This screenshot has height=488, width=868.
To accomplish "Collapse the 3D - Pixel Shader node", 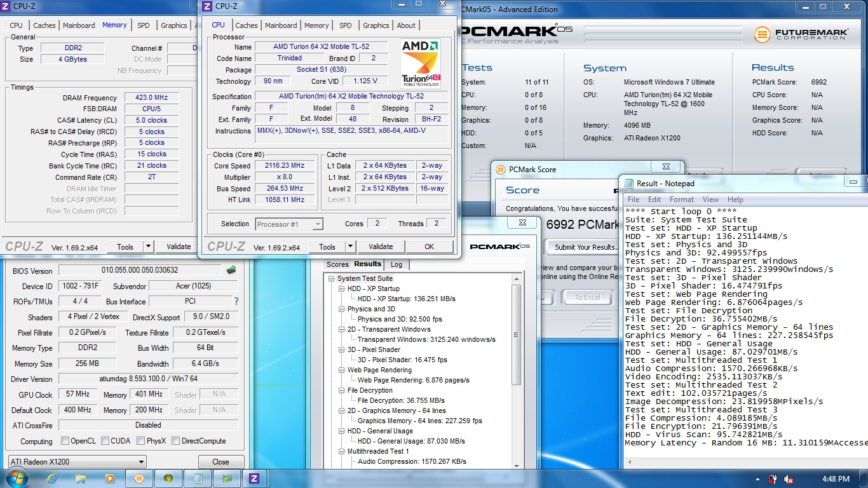I will pyautogui.click(x=341, y=350).
